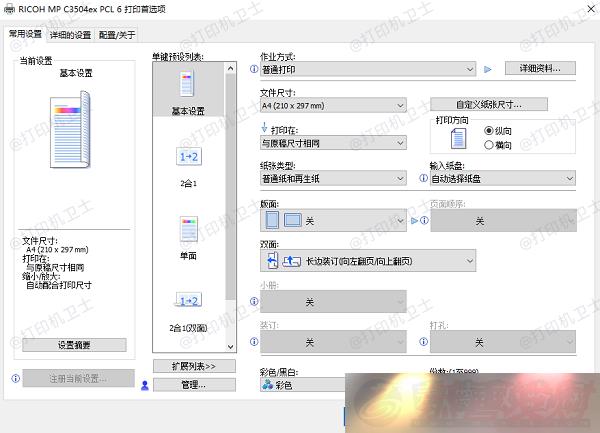Open the 版面 layout dropdown
600x433 pixels.
point(333,220)
